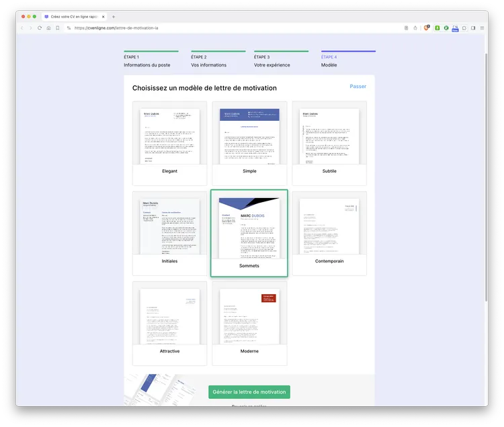Open a new browser tab
This screenshot has height=427, width=504.
pyautogui.click(x=114, y=17)
